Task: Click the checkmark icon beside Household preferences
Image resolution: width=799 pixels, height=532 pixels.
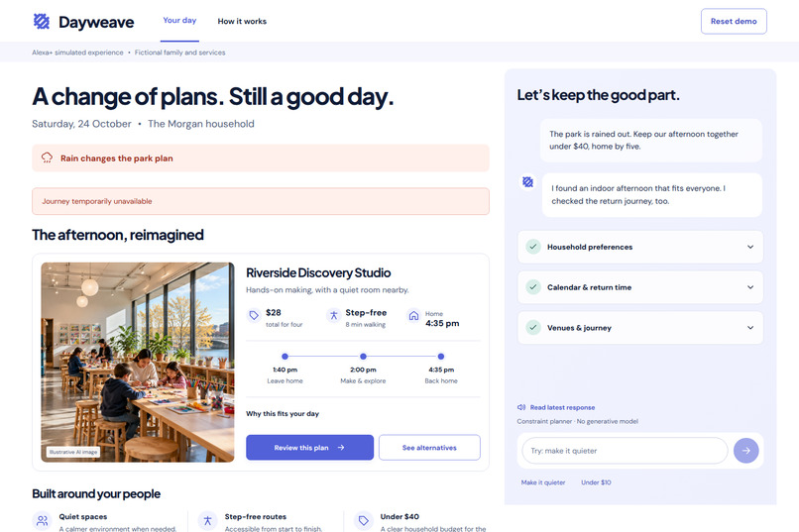Action: (x=533, y=247)
